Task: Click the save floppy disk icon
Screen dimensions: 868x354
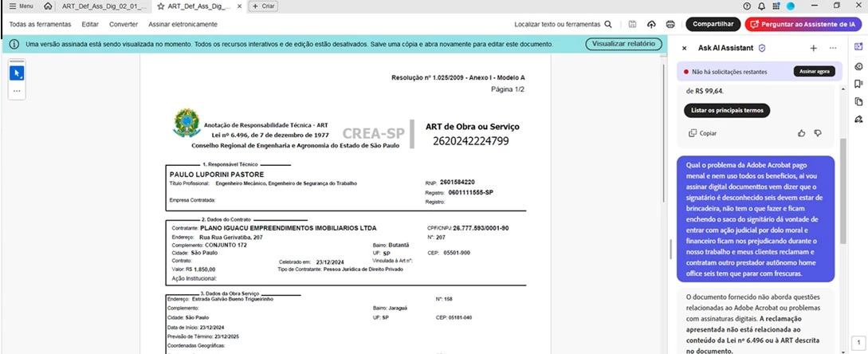Action: (633, 25)
